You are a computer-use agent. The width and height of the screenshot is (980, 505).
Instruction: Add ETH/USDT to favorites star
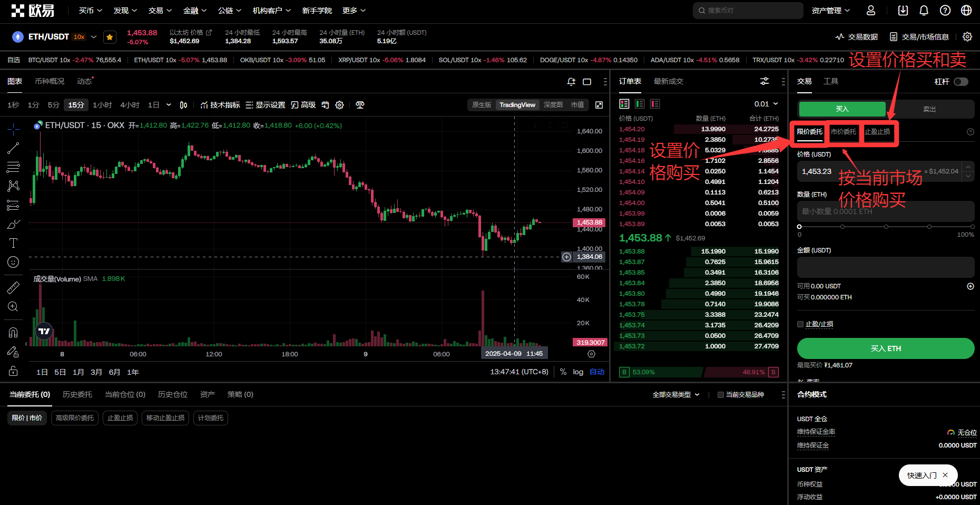coord(110,37)
